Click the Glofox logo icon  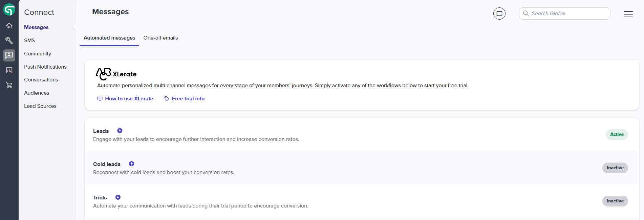(x=9, y=10)
